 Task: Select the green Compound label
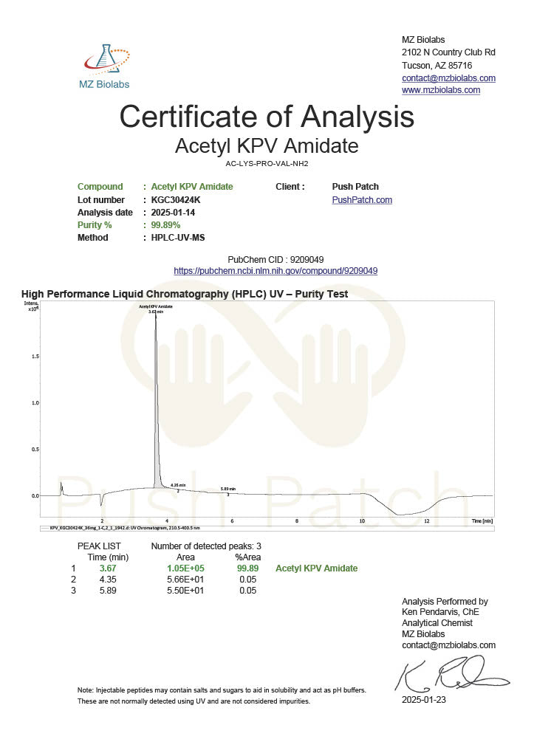[x=100, y=187]
